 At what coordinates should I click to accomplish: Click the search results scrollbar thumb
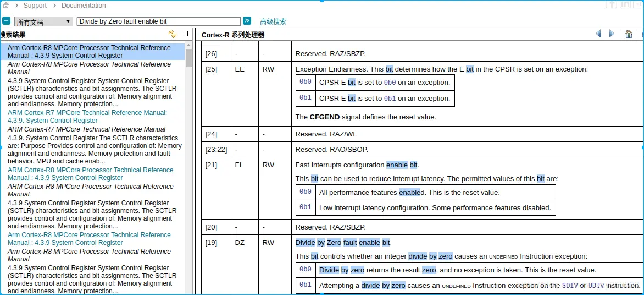(188, 58)
